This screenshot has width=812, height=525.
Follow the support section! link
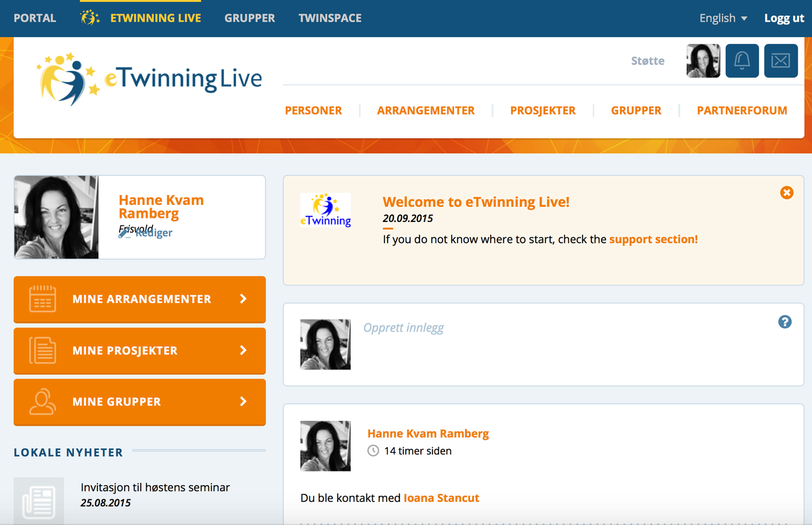click(x=654, y=239)
